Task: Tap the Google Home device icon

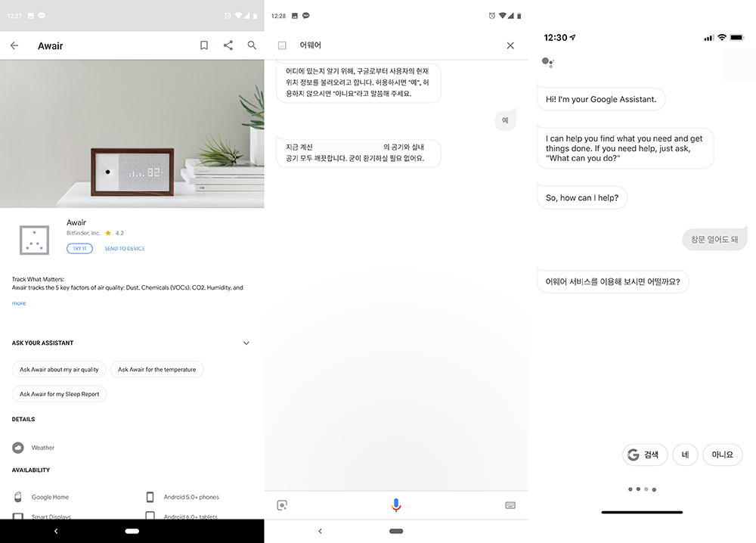Action: (18, 497)
